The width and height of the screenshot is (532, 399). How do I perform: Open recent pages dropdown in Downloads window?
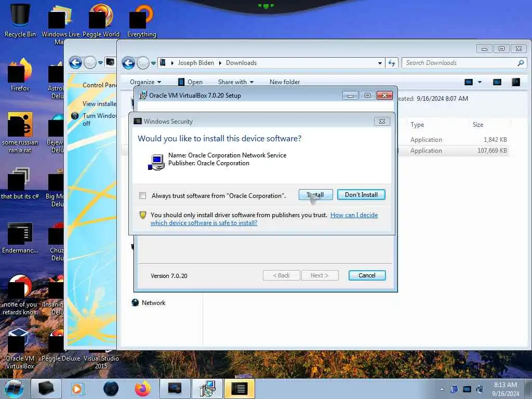coord(153,63)
